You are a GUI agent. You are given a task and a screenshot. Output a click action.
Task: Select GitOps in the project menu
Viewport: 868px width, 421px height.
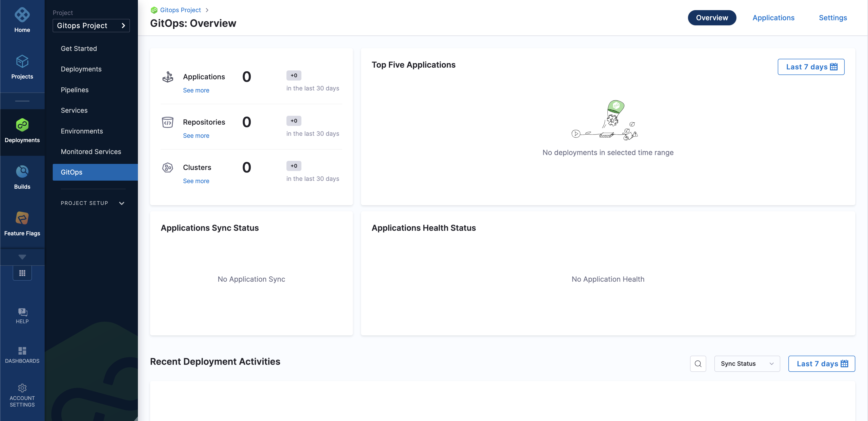coord(71,172)
